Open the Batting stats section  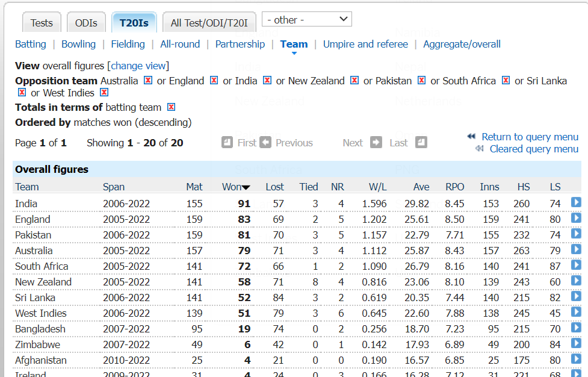pyautogui.click(x=30, y=44)
